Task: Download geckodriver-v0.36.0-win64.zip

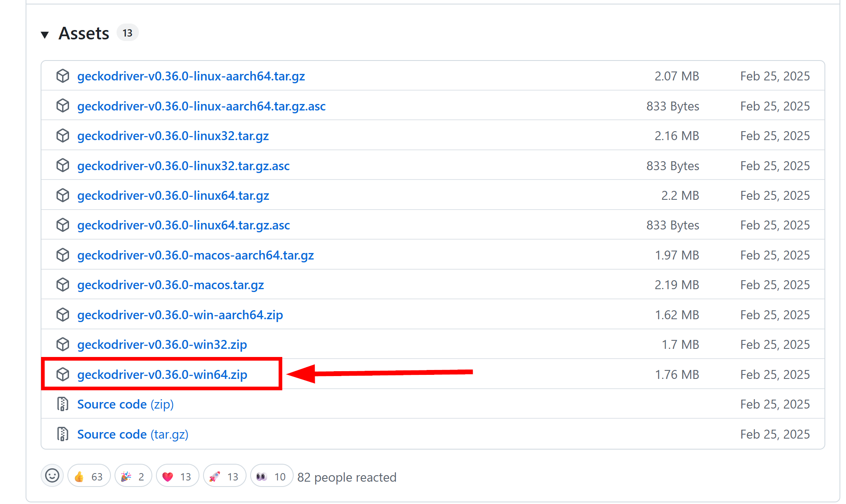Action: click(162, 374)
